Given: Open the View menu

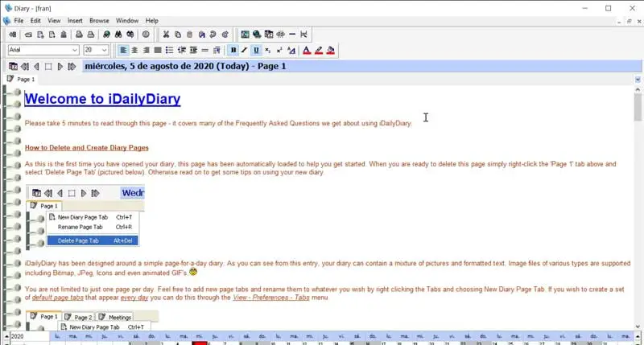Looking at the screenshot, I should [54, 21].
